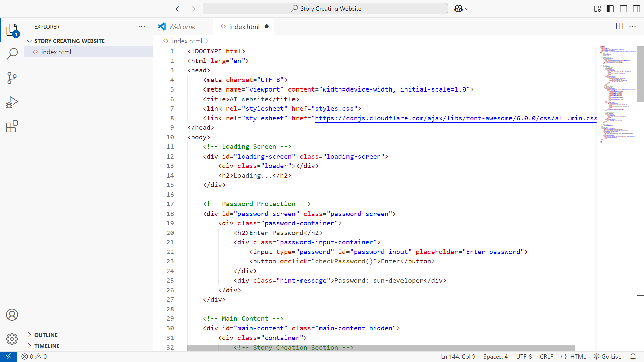Open the Source Control view
This screenshot has height=362, width=644.
click(x=12, y=78)
